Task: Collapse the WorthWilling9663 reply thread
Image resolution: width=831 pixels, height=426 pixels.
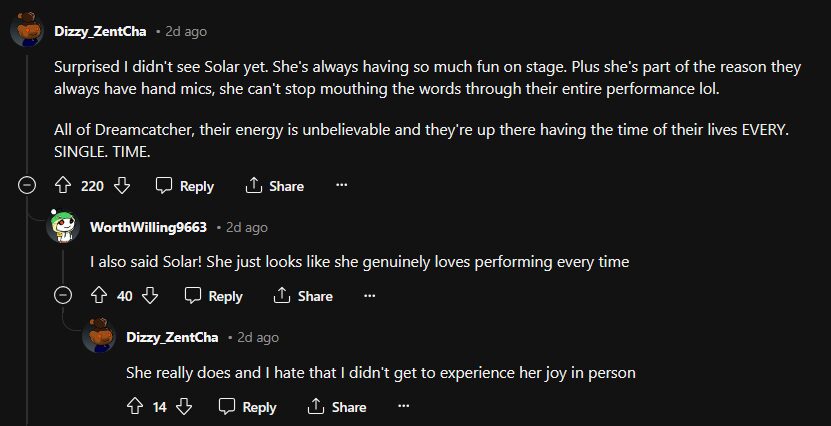Action: (63, 296)
